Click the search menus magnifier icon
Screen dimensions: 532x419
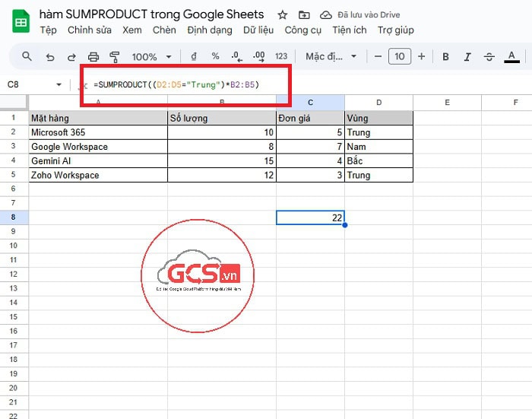[27, 56]
